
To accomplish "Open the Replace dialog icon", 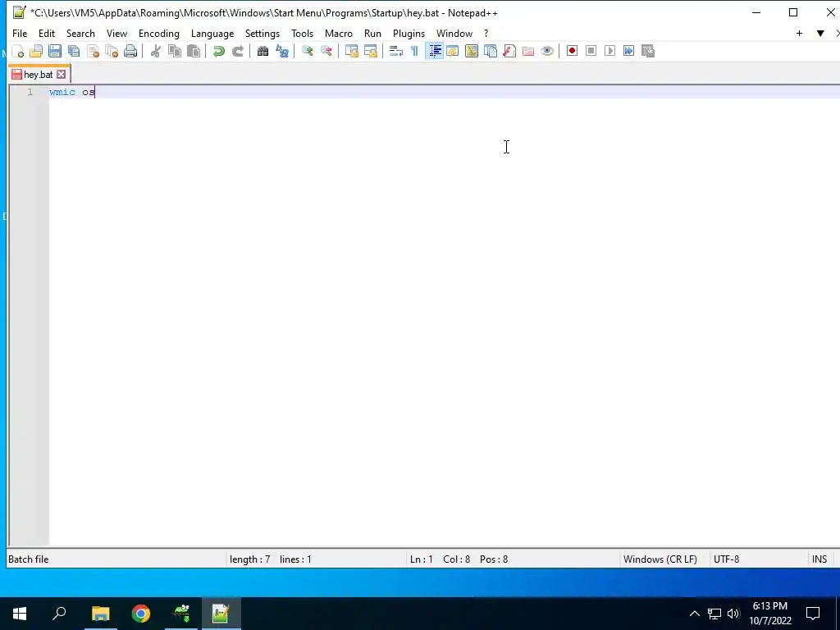I will pos(282,51).
